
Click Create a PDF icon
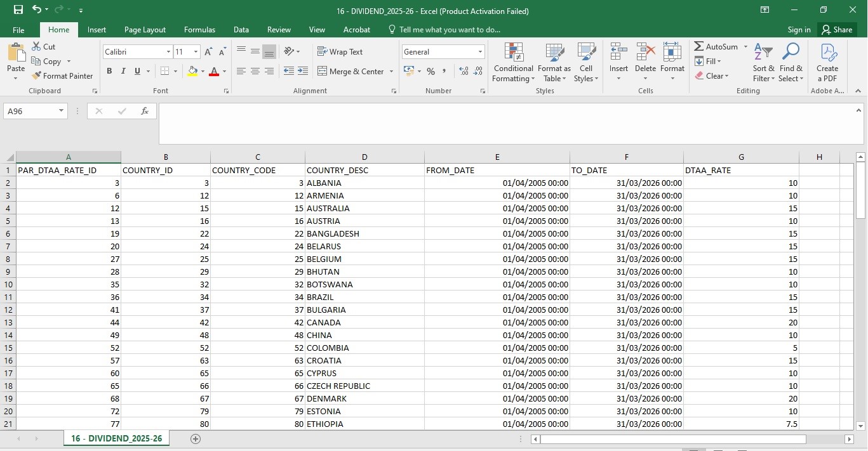(x=827, y=63)
